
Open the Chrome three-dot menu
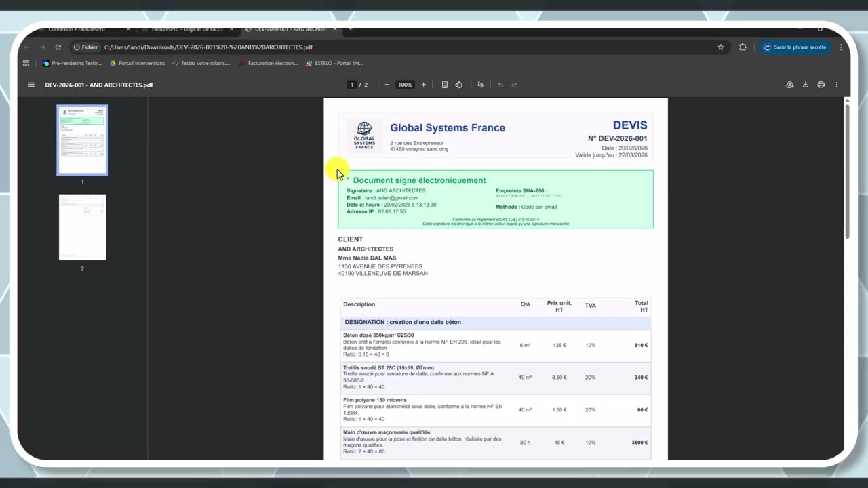[841, 47]
